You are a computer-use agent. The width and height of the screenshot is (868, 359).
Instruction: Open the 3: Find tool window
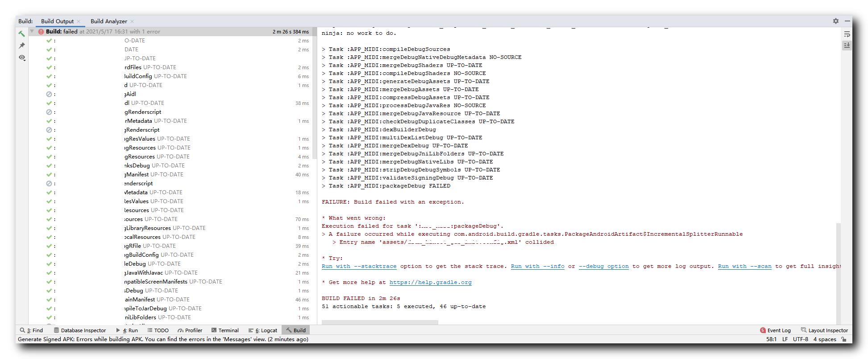pos(31,330)
